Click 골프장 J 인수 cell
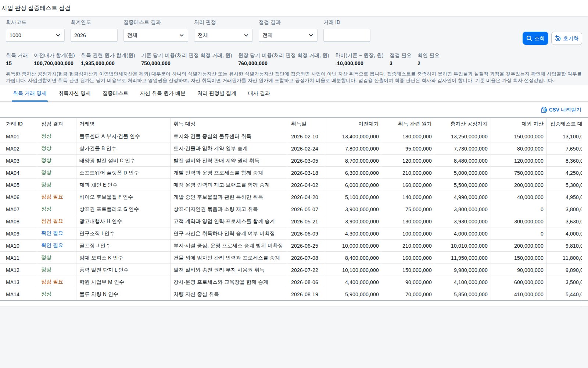Image resolution: width=588 pixels, height=368 pixels. pos(123,245)
